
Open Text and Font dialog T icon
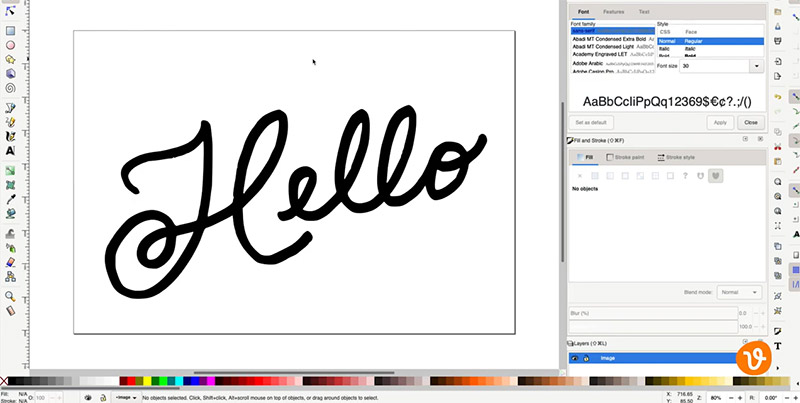[x=778, y=346]
